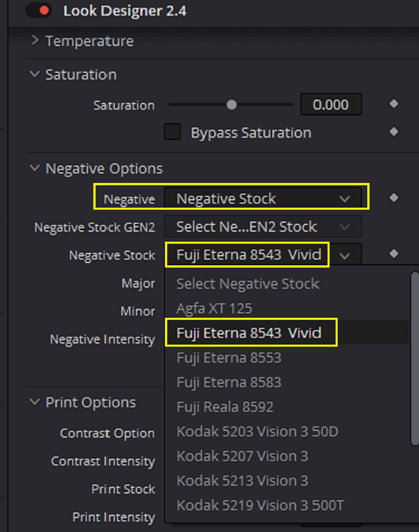Collapse the Saturation section
The width and height of the screenshot is (419, 532).
35,74
